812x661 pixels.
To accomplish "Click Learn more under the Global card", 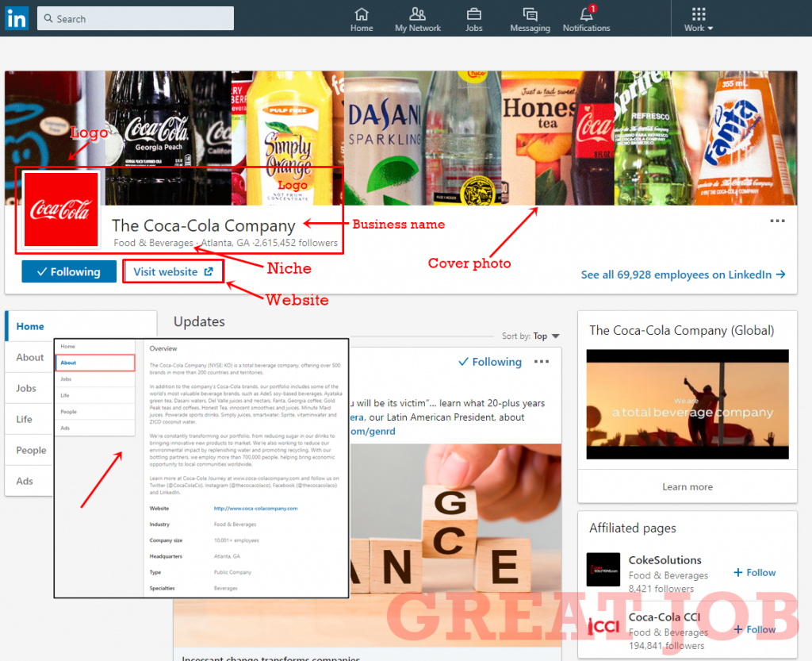I will coord(688,487).
